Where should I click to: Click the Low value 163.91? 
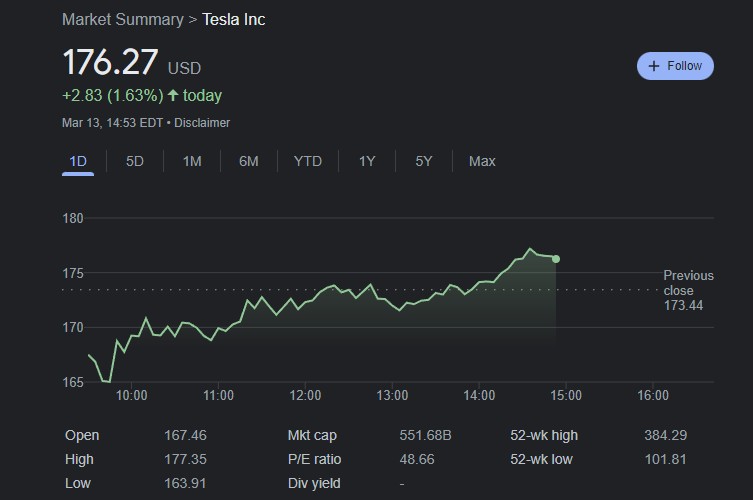[185, 483]
